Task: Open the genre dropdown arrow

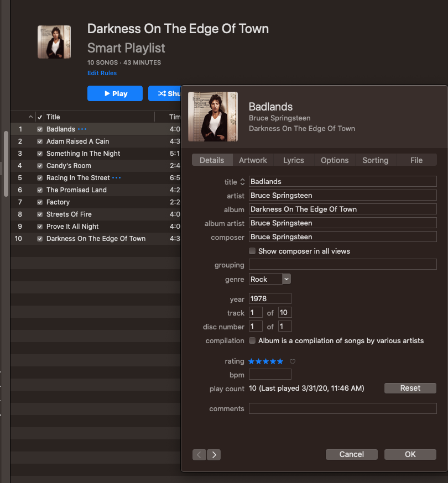Action: click(286, 279)
